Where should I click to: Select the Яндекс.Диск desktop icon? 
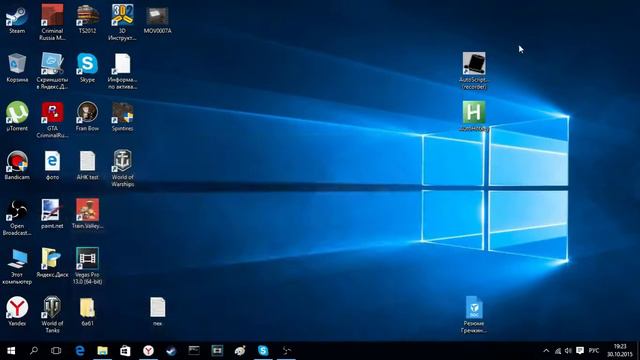coord(52,263)
